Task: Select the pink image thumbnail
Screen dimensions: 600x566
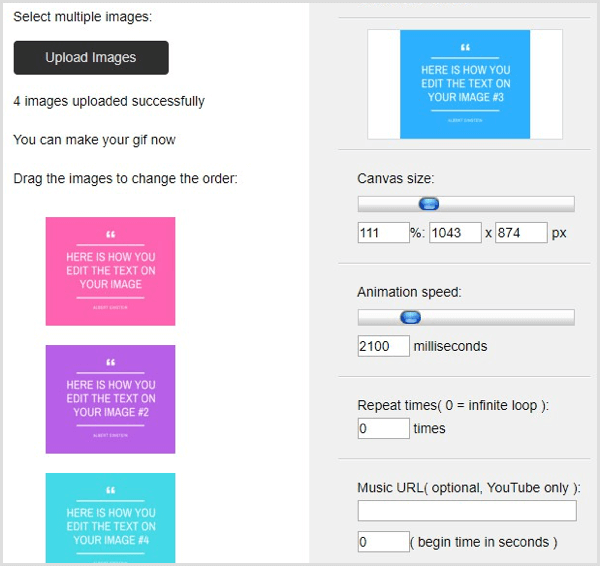Action: pyautogui.click(x=111, y=271)
